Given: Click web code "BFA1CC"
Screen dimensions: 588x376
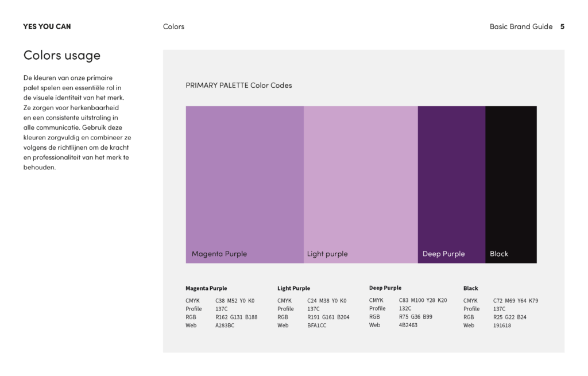Looking at the screenshot, I should [316, 325].
